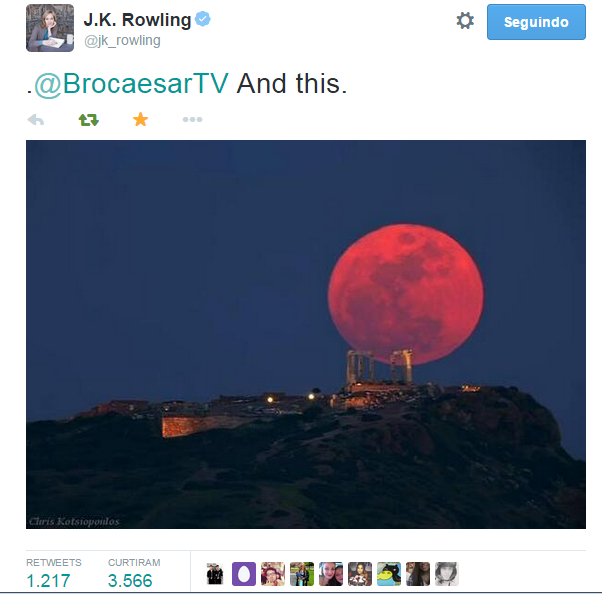
Task: Toggle the green retweet icon
Action: point(89,120)
